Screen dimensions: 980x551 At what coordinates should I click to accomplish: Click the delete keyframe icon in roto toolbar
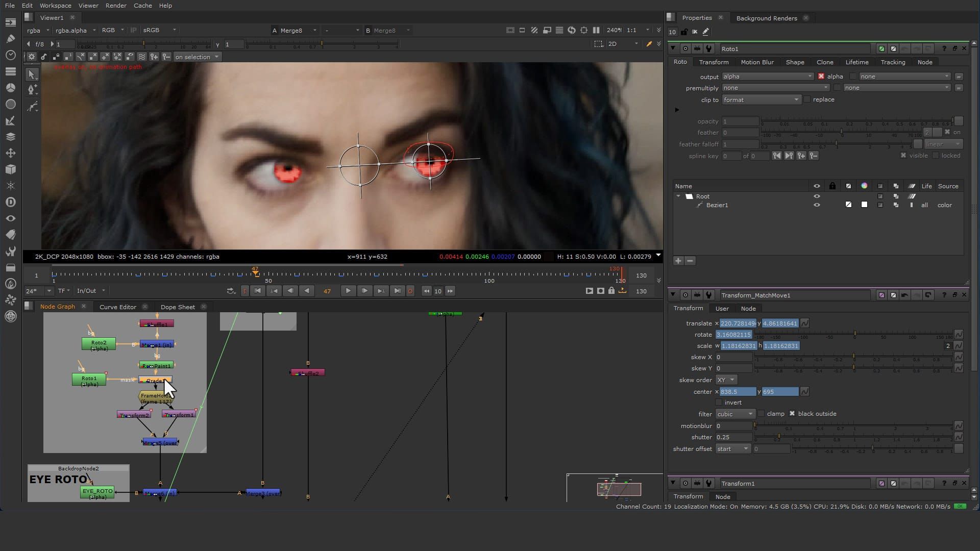[166, 57]
